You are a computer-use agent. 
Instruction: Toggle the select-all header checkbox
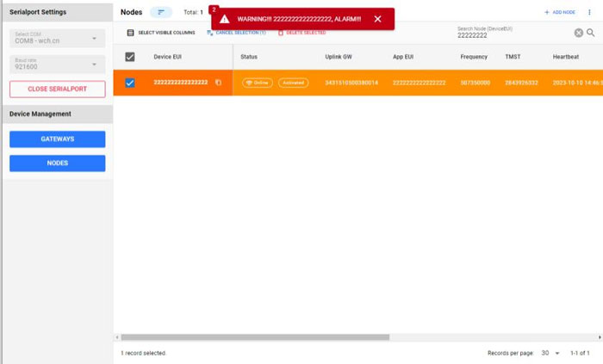pyautogui.click(x=130, y=57)
